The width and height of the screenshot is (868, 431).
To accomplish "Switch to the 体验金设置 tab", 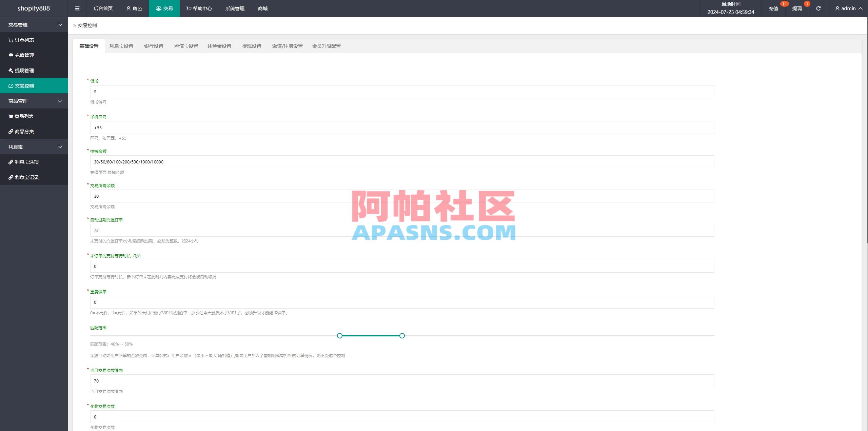I will tap(219, 46).
